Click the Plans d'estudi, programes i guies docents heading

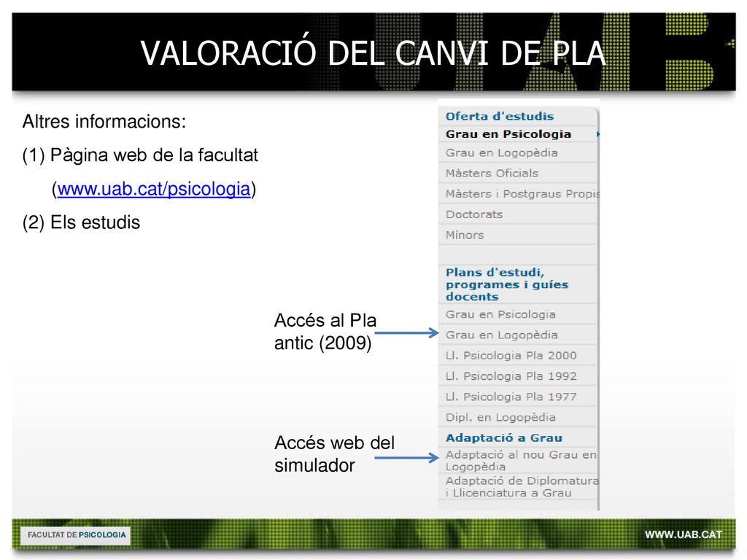point(507,284)
